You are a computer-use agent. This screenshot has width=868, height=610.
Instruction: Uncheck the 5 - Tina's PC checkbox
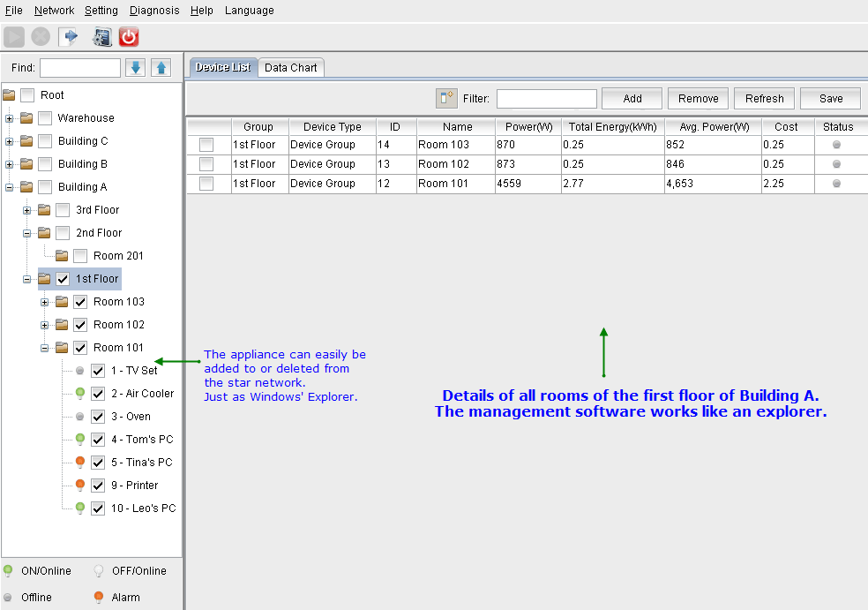coord(98,463)
